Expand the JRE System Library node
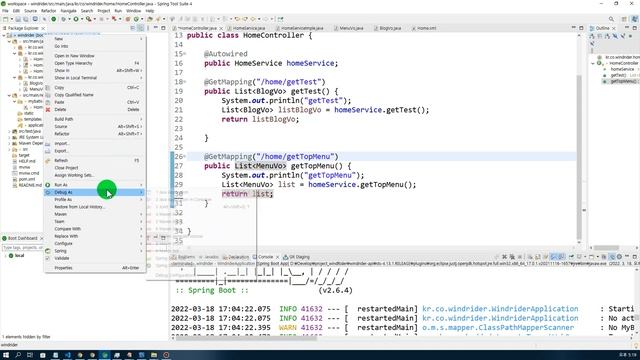The height and width of the screenshot is (360, 640). (x=9, y=138)
